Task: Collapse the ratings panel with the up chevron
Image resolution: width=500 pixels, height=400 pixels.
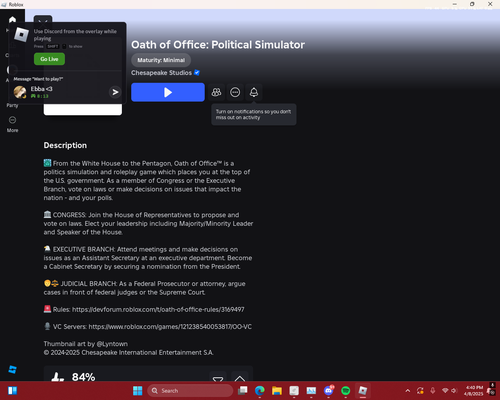Action: coord(240,378)
